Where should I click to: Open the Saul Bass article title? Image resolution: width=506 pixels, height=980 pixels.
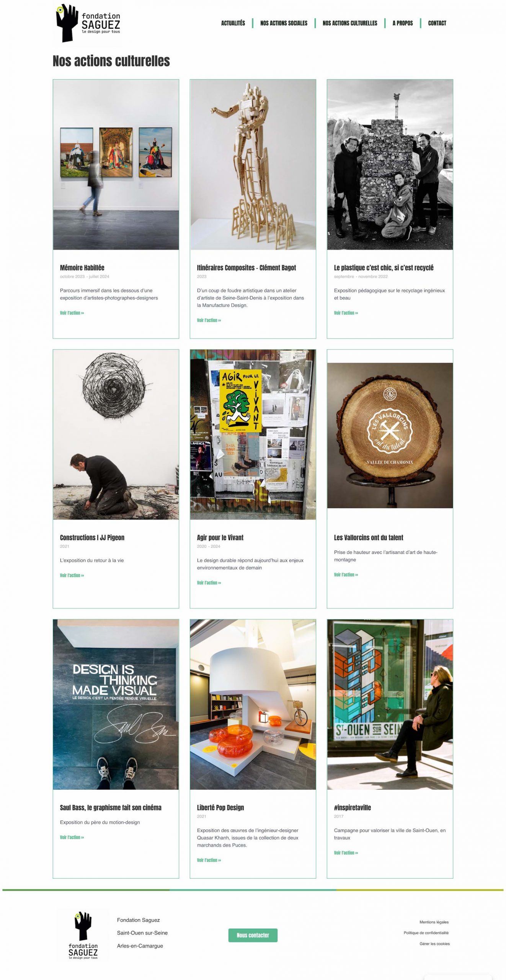click(x=111, y=808)
